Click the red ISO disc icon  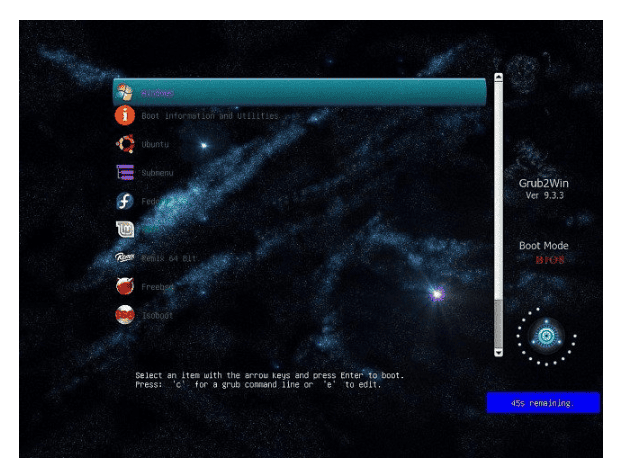point(125,315)
